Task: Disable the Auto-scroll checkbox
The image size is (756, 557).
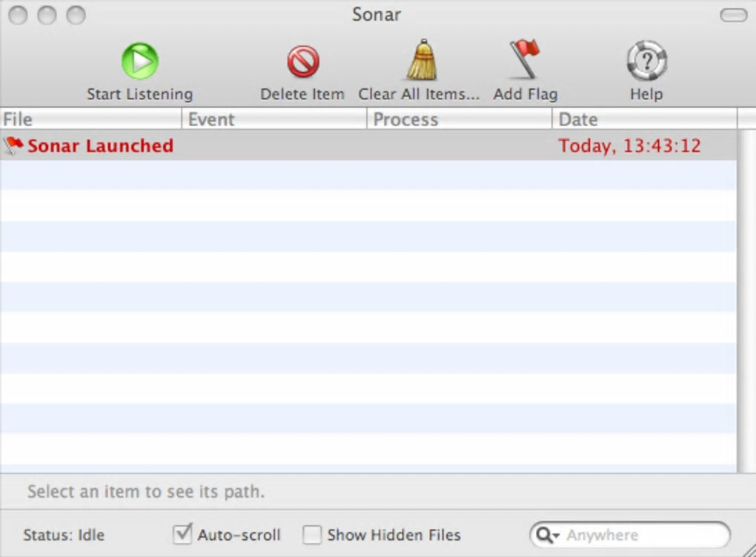Action: [x=182, y=534]
